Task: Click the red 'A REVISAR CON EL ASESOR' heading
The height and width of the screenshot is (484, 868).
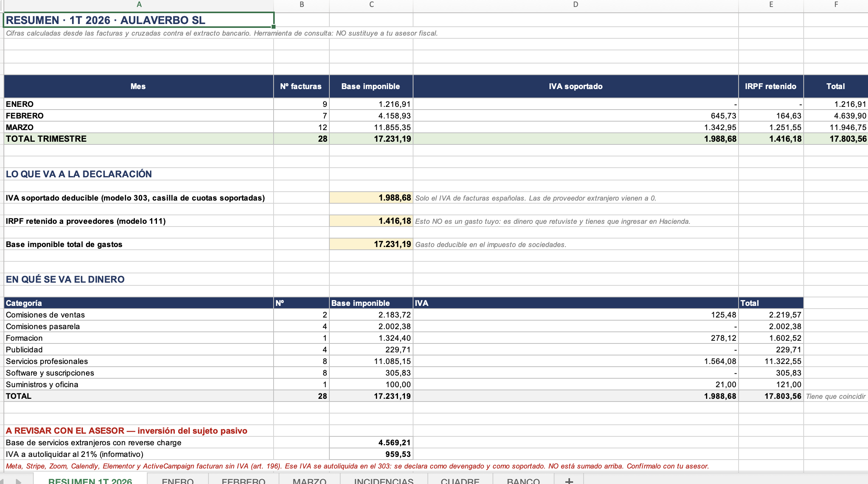Action: (126, 431)
